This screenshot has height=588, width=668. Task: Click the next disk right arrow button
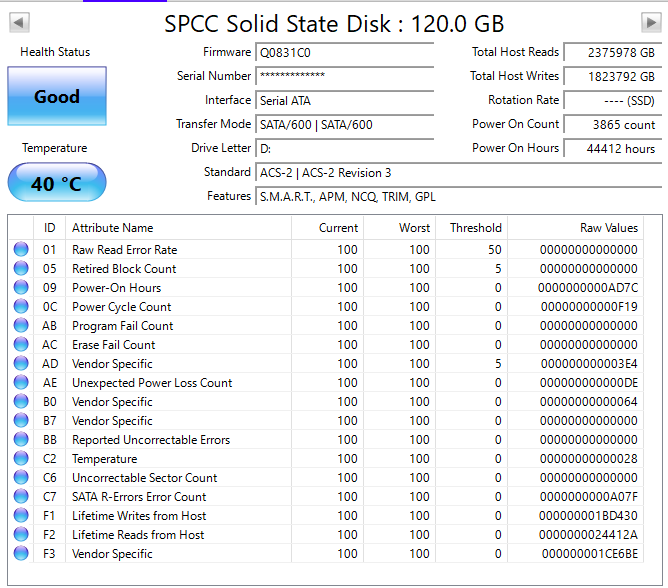tap(650, 22)
